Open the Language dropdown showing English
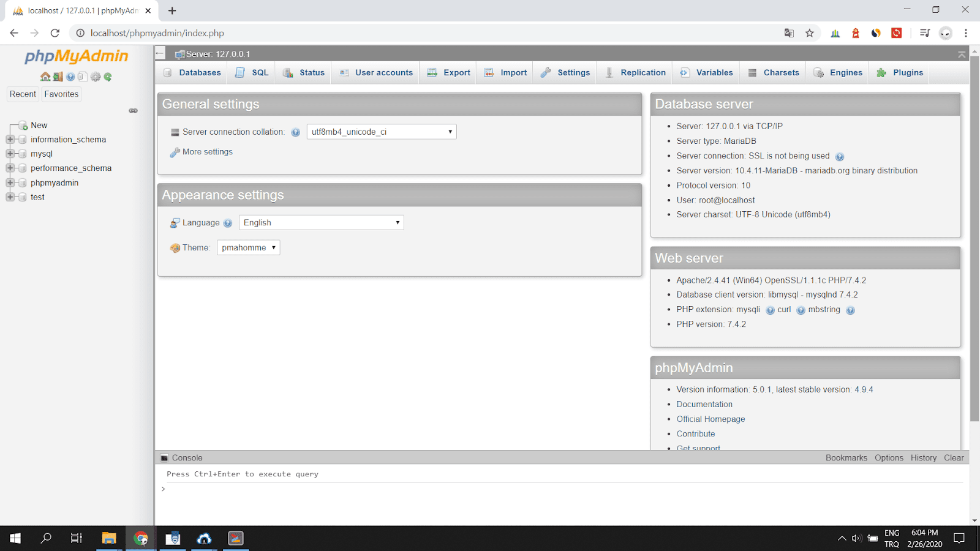980x551 pixels. pos(322,223)
